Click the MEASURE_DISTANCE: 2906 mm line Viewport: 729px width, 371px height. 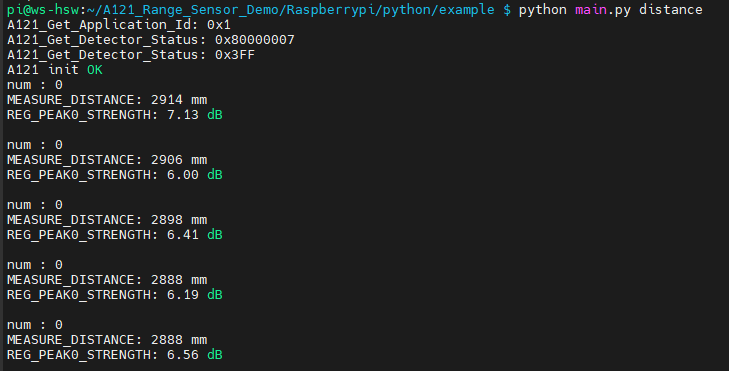107,160
